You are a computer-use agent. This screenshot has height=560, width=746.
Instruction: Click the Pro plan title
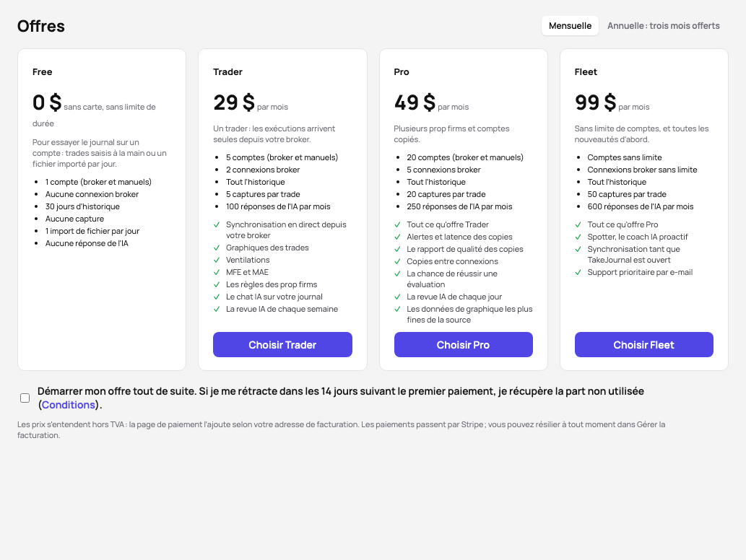click(x=401, y=71)
